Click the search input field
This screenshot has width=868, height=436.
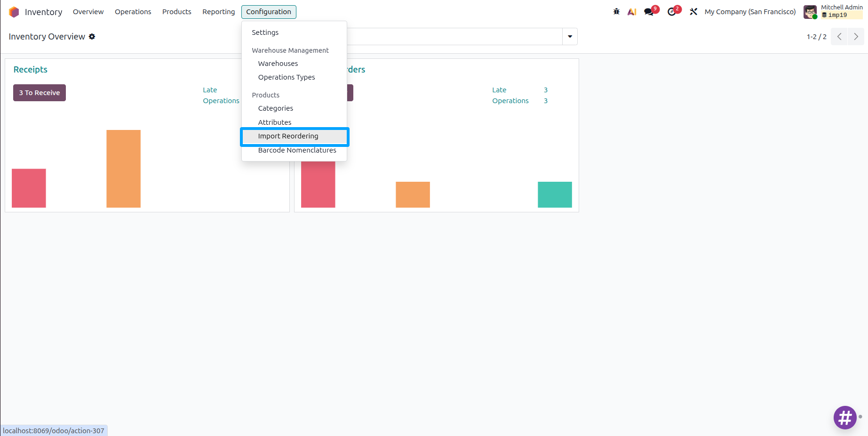coord(454,37)
